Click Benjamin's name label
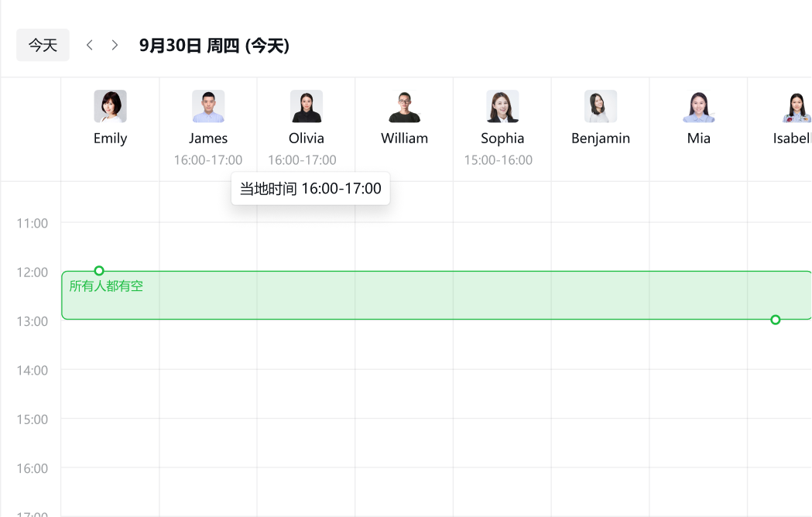Screen dimensions: 812x517 click(601, 139)
